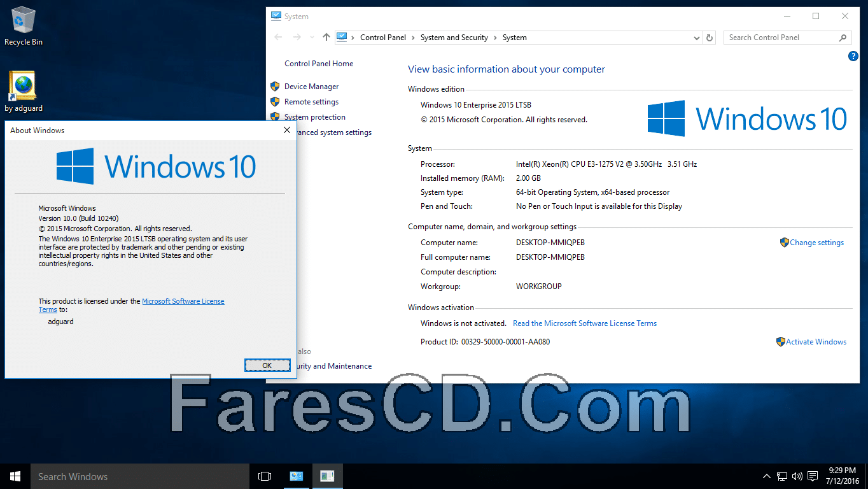Image resolution: width=868 pixels, height=489 pixels.
Task: Open the Action Center notification icon
Action: click(813, 476)
